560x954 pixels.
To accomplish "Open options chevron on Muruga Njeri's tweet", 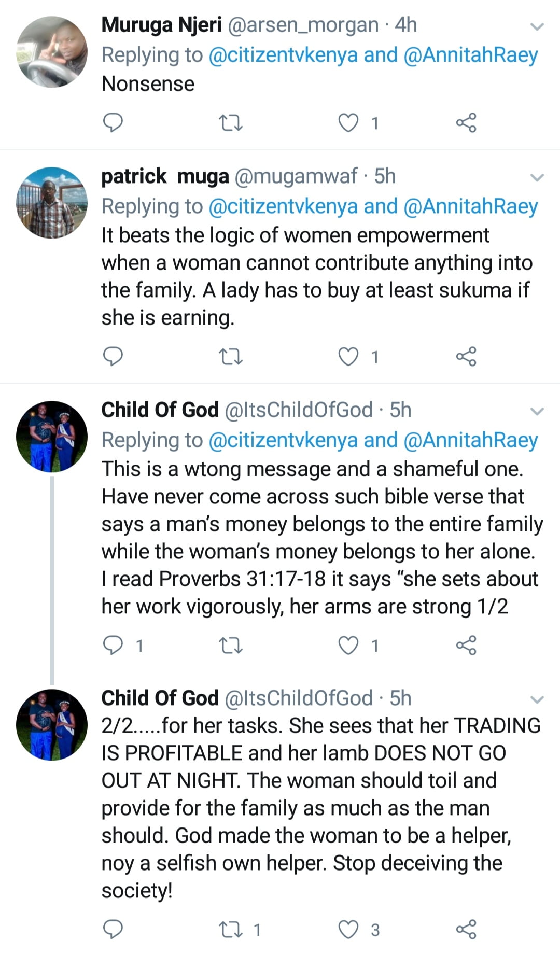I will (x=538, y=26).
